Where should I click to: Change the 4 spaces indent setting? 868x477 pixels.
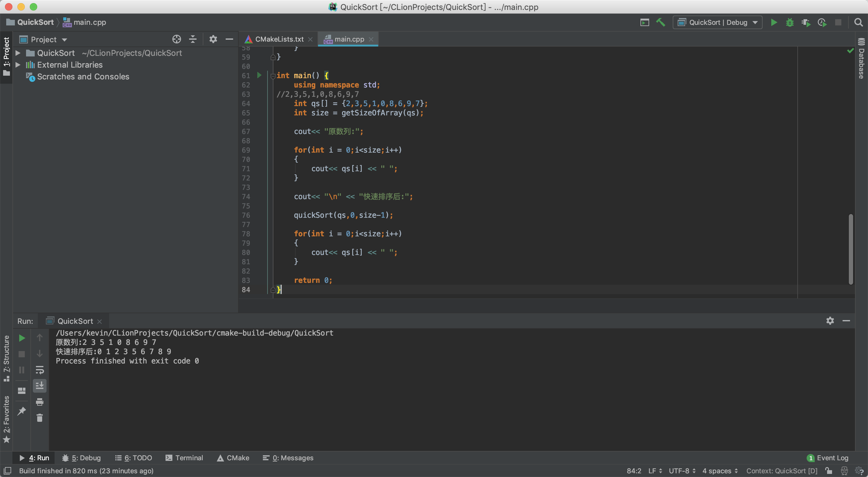[x=720, y=470]
